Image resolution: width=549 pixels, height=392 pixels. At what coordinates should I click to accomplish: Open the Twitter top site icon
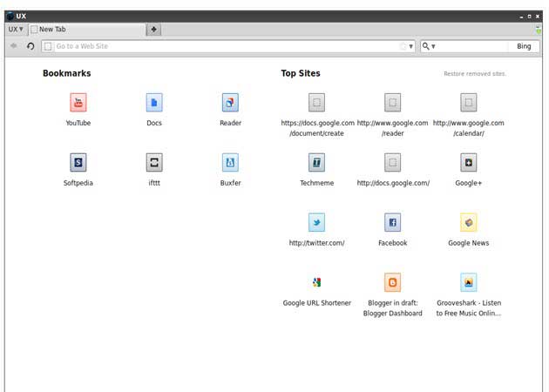[x=317, y=222]
